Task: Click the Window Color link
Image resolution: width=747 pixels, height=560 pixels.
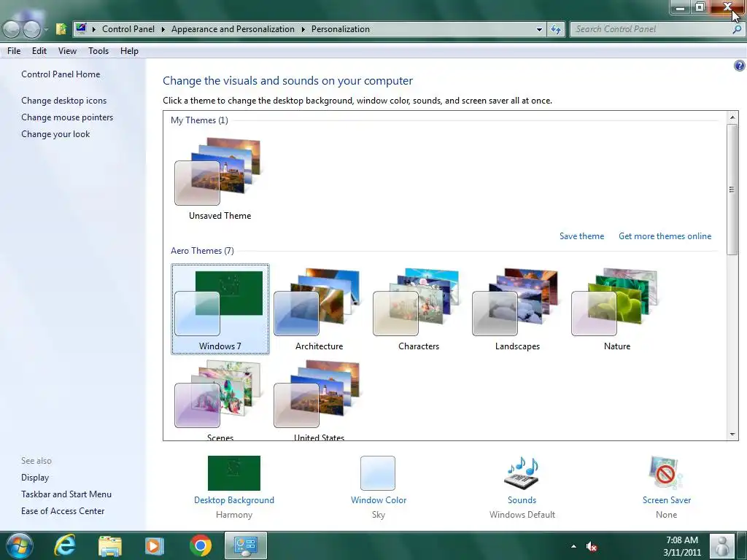Action: coord(379,500)
